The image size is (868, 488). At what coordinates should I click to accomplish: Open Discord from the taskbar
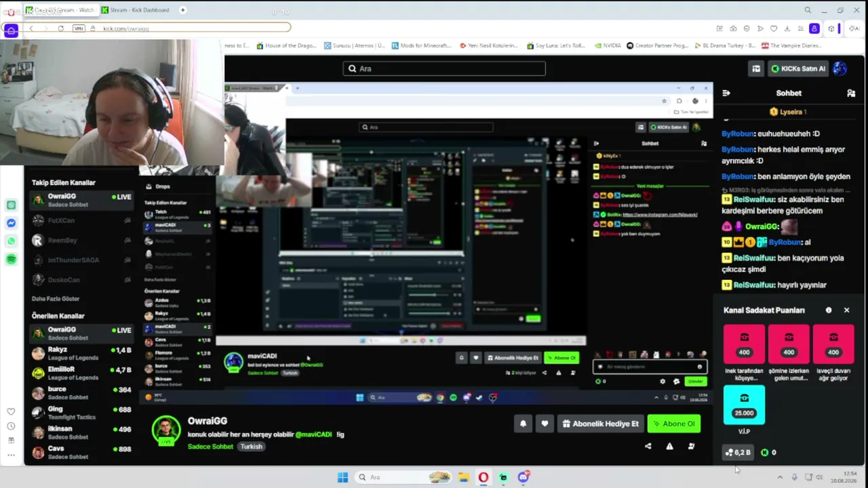pos(523,477)
